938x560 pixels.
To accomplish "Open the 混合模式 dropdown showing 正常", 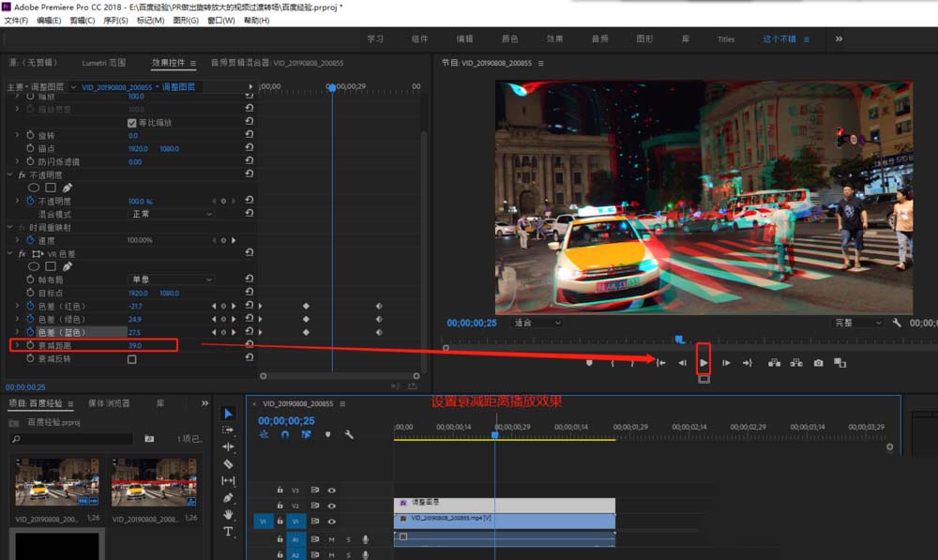I will tap(171, 213).
